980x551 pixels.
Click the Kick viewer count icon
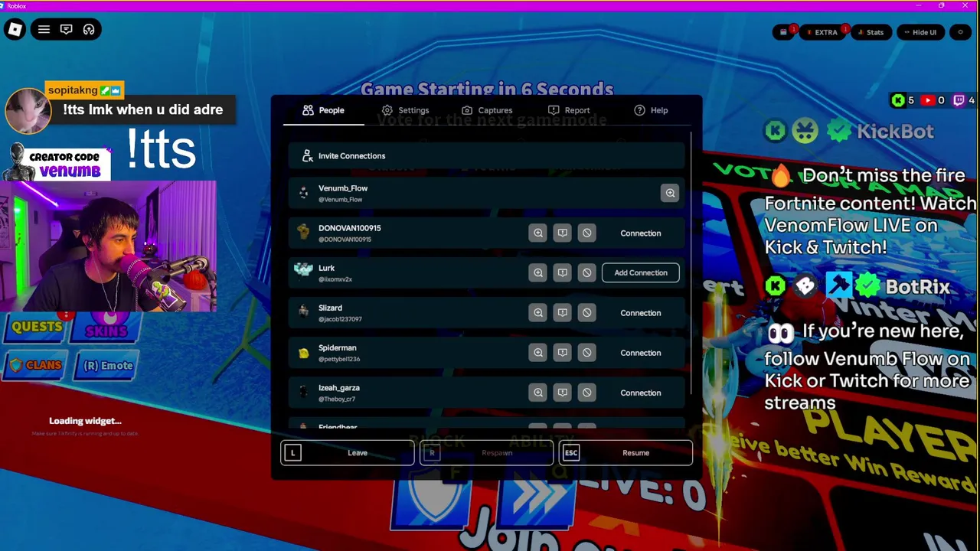pos(898,100)
